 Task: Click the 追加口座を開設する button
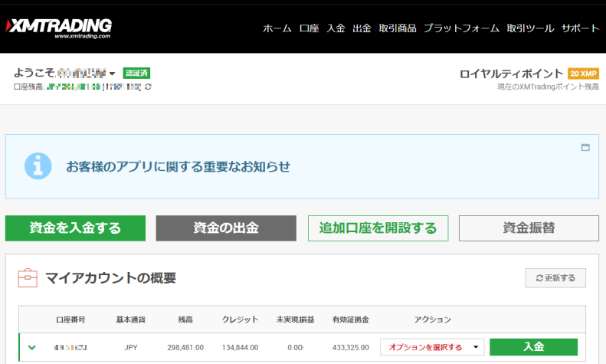pyautogui.click(x=378, y=228)
